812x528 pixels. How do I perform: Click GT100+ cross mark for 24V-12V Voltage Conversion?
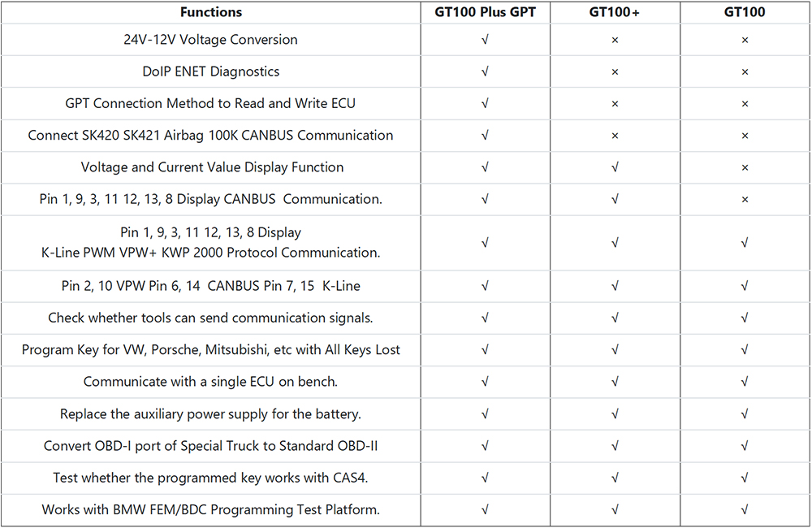click(615, 40)
